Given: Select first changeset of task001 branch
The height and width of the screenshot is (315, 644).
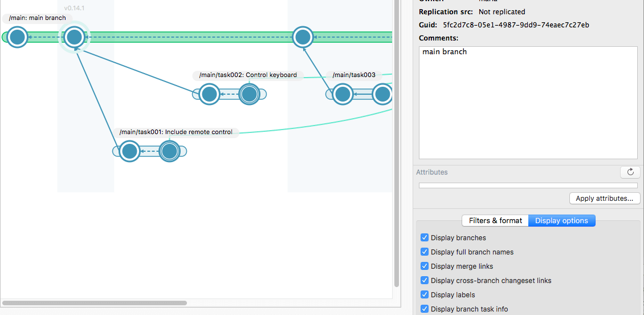Looking at the screenshot, I should coord(130,151).
